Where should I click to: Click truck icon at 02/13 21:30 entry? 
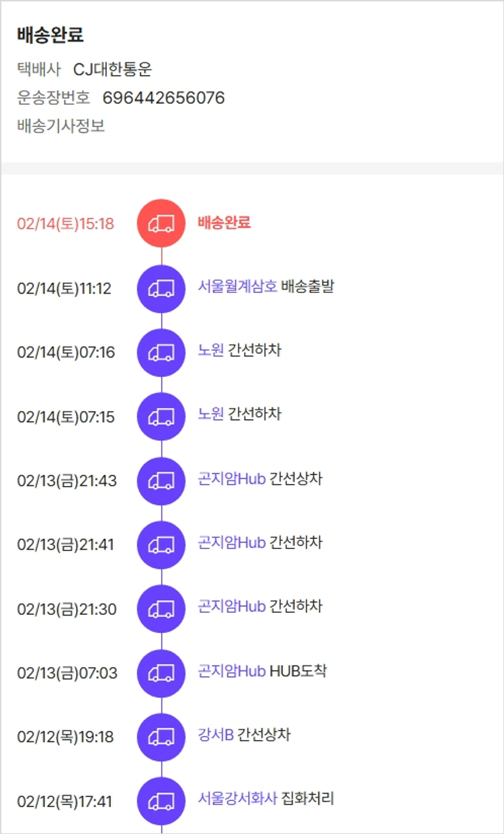tap(161, 609)
